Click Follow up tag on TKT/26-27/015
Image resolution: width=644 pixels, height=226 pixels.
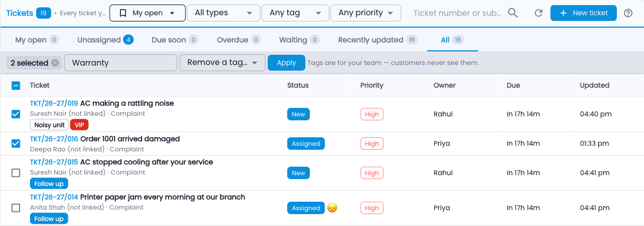49,184
